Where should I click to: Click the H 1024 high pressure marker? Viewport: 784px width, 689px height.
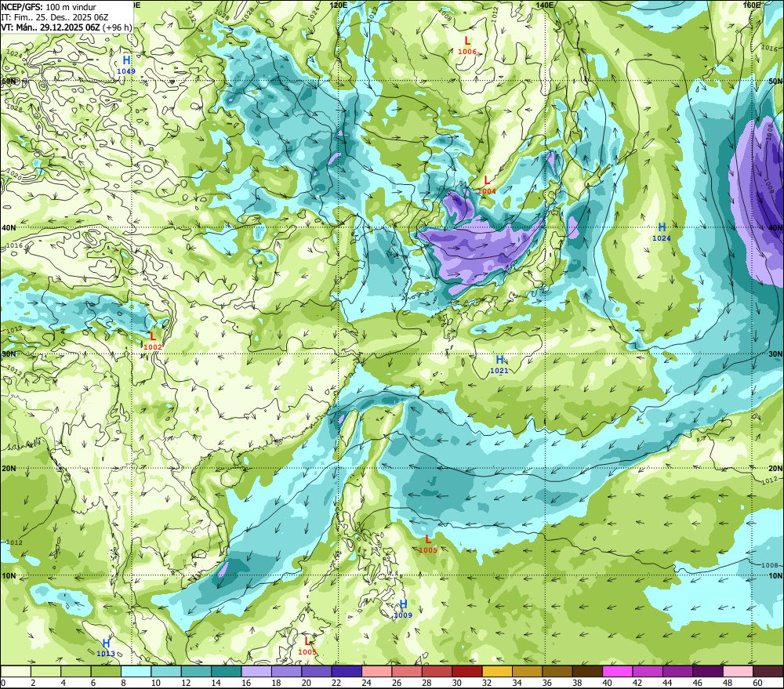662,232
